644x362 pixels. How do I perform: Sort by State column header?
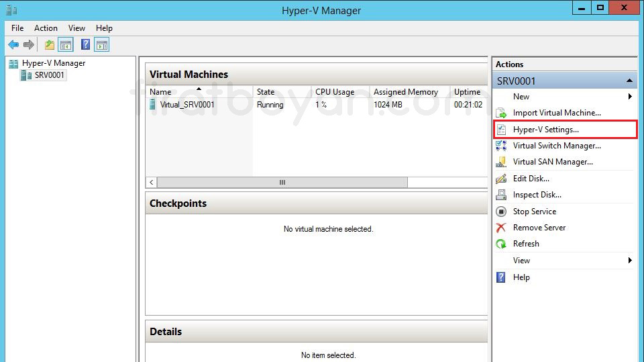[282, 92]
